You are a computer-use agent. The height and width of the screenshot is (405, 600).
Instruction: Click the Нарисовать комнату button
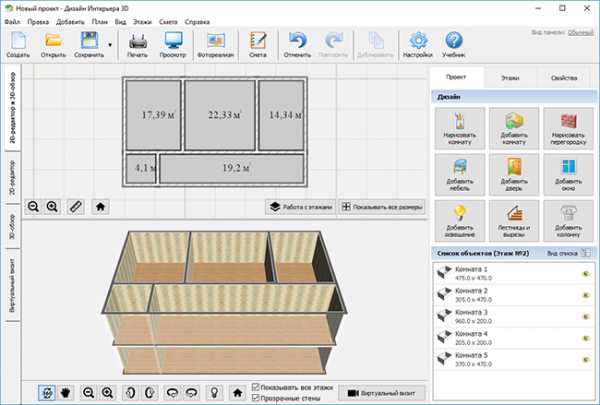pyautogui.click(x=460, y=128)
